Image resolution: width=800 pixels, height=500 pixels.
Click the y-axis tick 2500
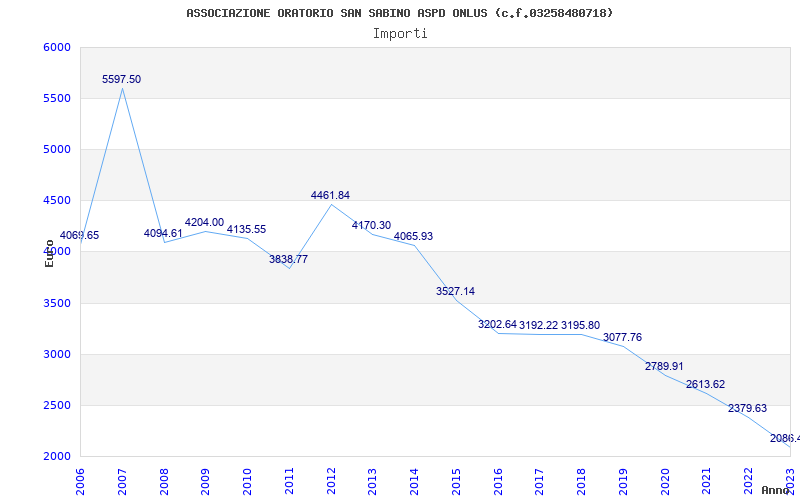(x=56, y=406)
